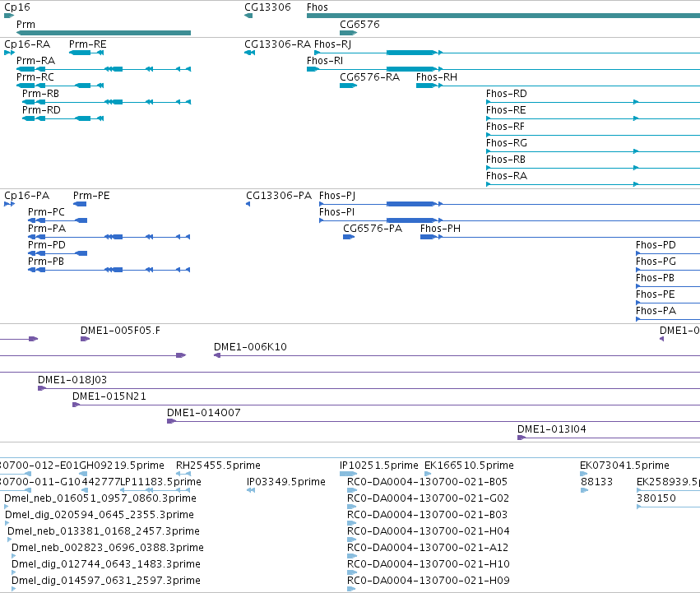Select protein CG13306-PA

(248, 204)
